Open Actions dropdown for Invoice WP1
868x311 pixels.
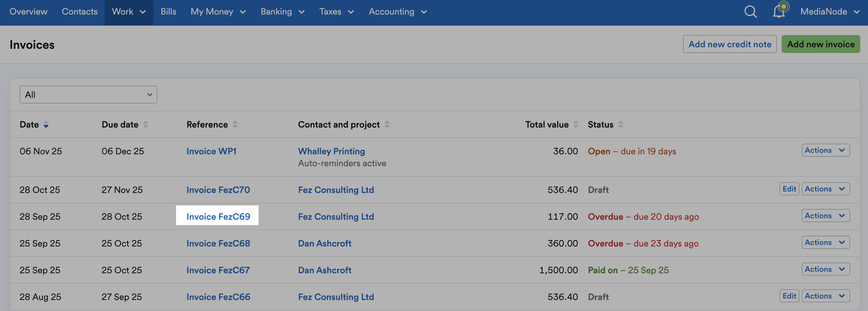coord(826,150)
